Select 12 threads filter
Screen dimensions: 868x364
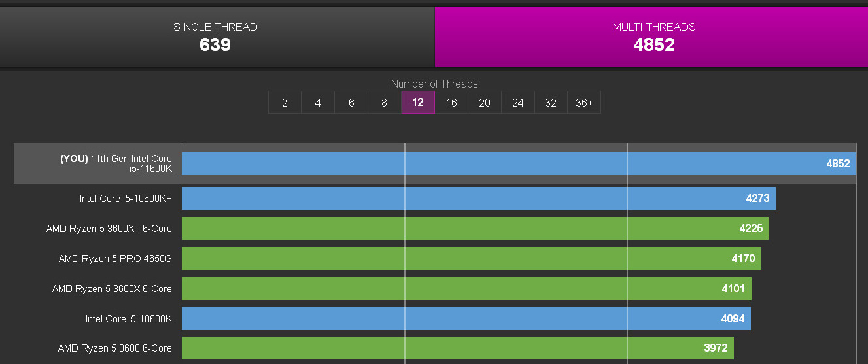click(x=418, y=103)
